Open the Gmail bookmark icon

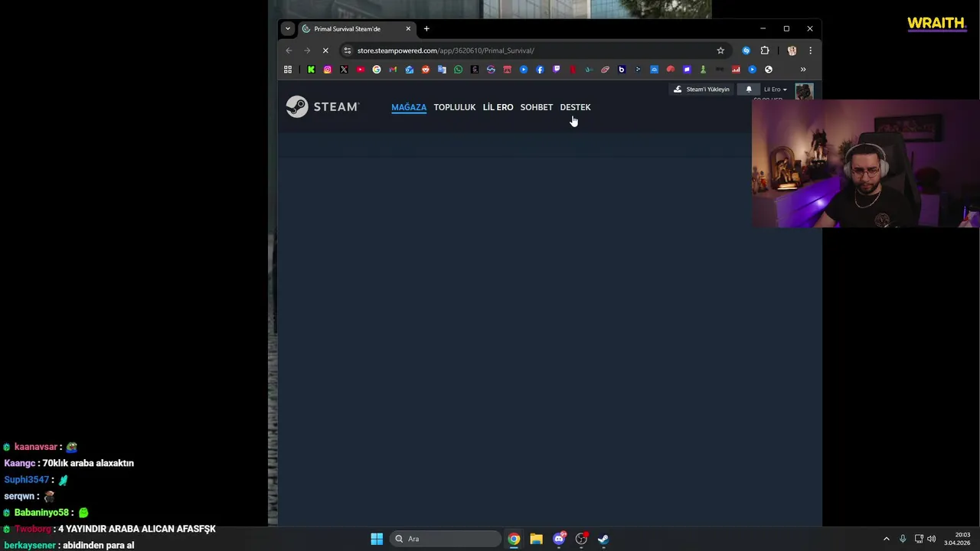[393, 70]
